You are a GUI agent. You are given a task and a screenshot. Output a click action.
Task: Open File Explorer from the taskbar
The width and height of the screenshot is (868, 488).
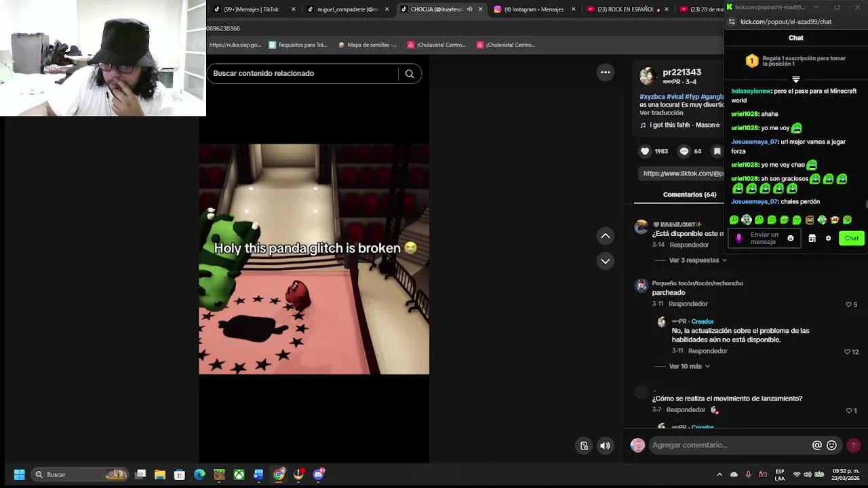pos(160,474)
